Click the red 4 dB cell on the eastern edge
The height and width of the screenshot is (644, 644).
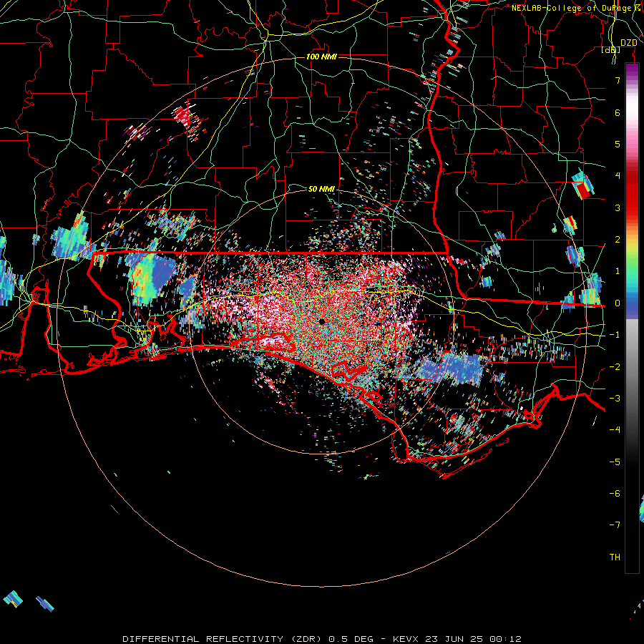click(x=583, y=190)
